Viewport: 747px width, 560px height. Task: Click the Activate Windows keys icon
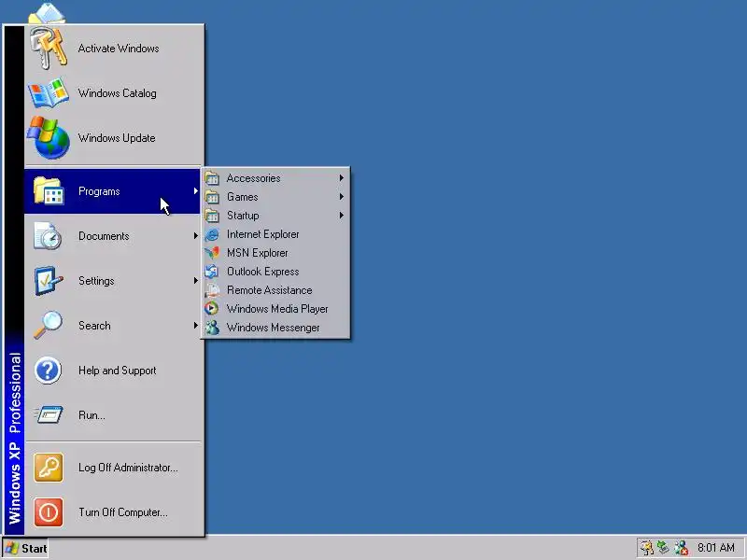(x=49, y=49)
